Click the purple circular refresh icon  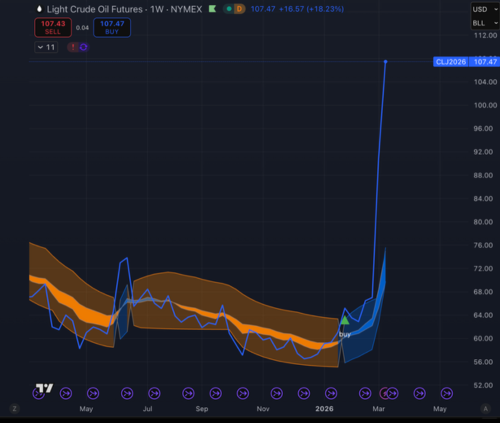83,47
